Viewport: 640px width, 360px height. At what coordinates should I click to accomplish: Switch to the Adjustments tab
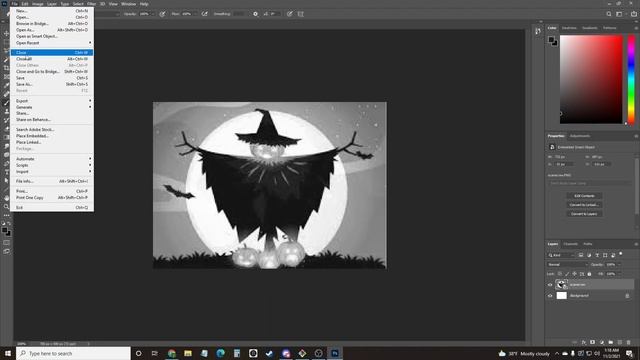(580, 136)
